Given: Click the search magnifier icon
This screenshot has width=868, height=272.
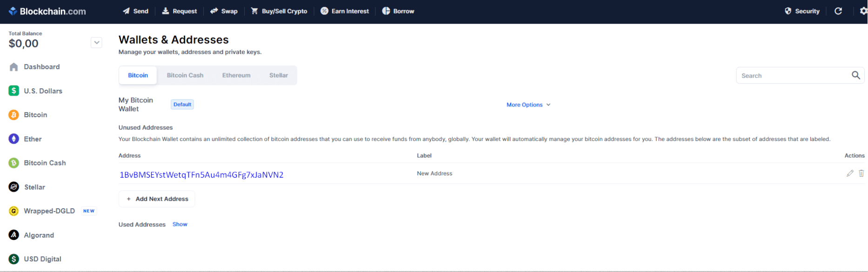Looking at the screenshot, I should click(x=855, y=75).
